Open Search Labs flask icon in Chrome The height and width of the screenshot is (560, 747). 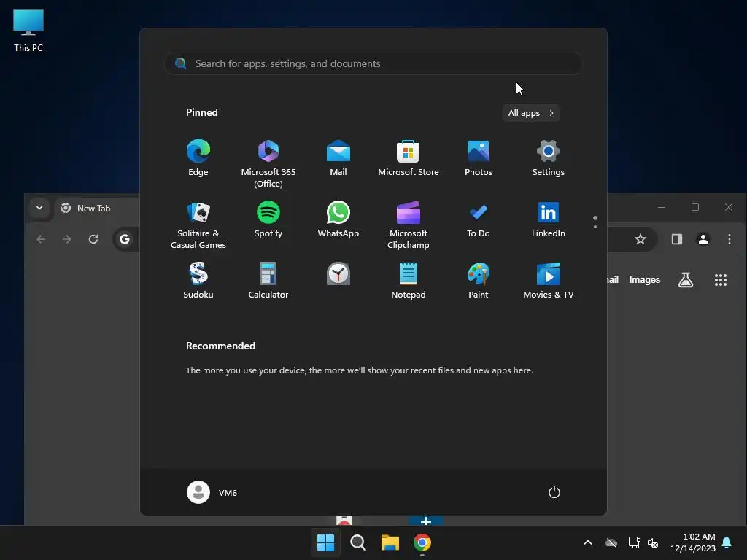coord(686,280)
